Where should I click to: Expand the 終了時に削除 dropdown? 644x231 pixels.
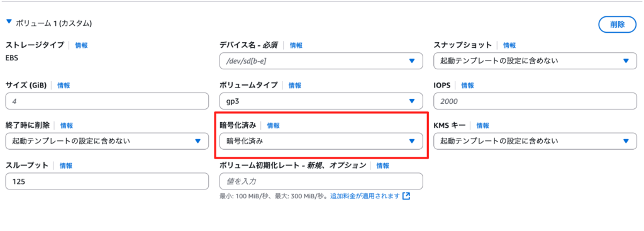pyautogui.click(x=107, y=141)
